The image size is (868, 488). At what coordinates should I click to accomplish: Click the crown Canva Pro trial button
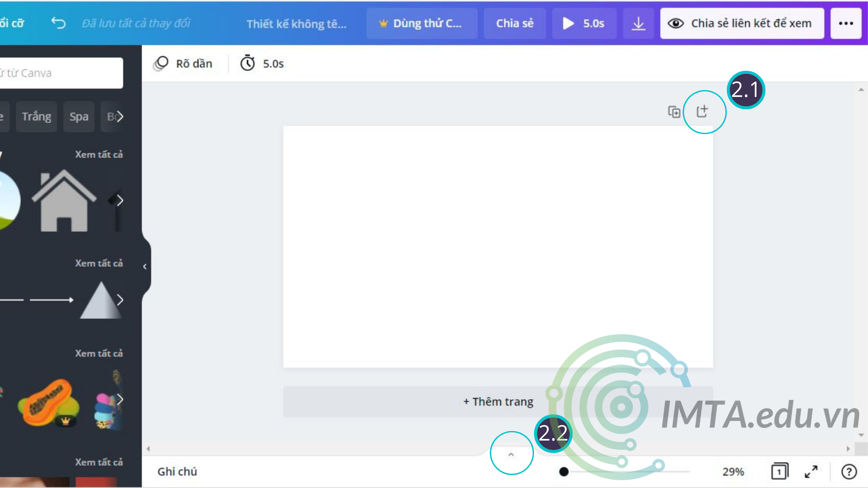421,23
